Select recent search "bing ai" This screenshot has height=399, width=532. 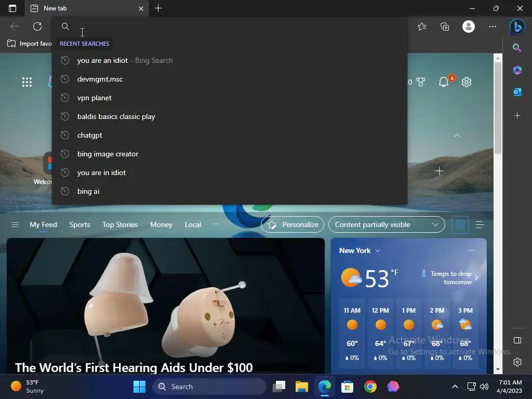[229, 191]
